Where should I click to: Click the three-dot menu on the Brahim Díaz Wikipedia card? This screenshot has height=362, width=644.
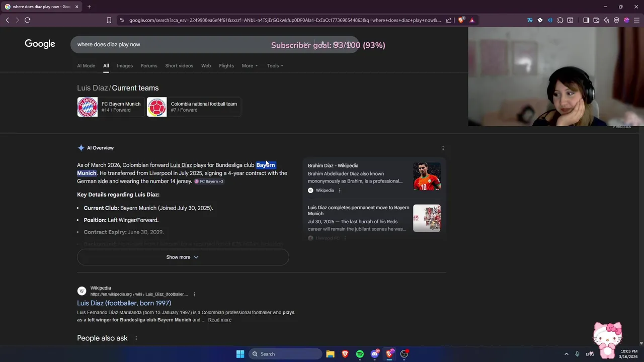coord(340,191)
